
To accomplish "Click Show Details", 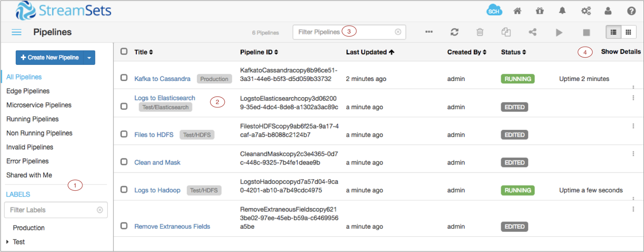I will coord(621,51).
